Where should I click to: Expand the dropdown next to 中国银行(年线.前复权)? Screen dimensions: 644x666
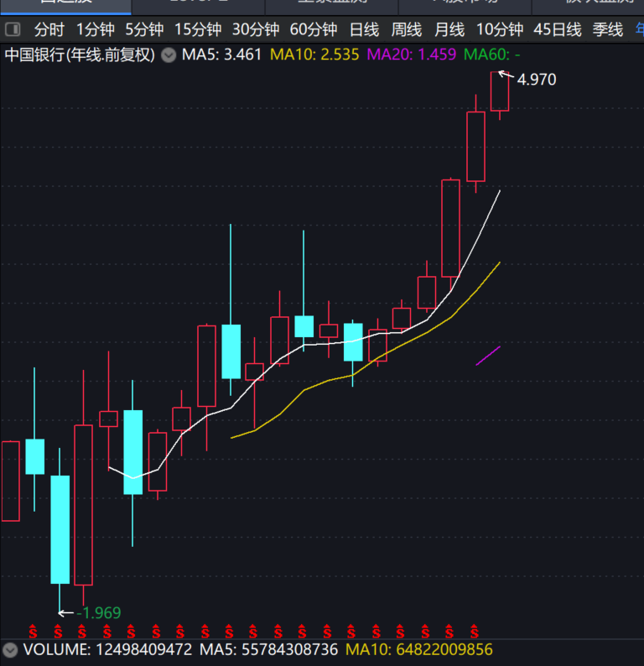[x=169, y=55]
